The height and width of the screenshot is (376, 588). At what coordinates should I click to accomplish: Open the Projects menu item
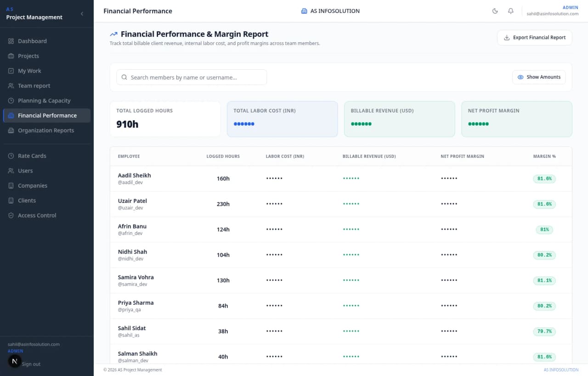(x=47, y=56)
